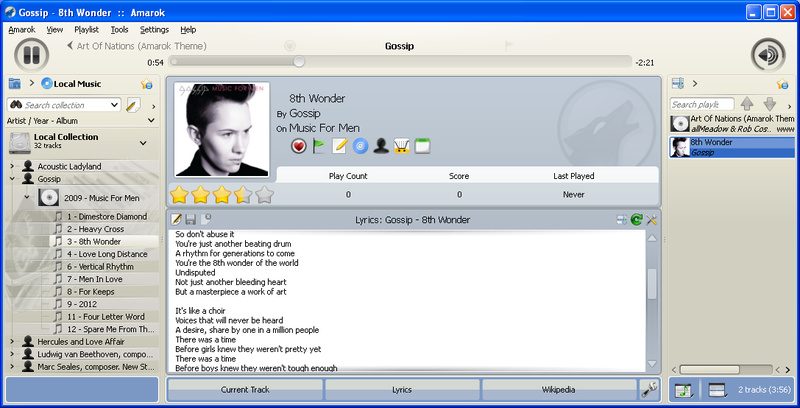This screenshot has height=408, width=800.
Task: Click the Local Music disc icon
Action: pyautogui.click(x=47, y=84)
